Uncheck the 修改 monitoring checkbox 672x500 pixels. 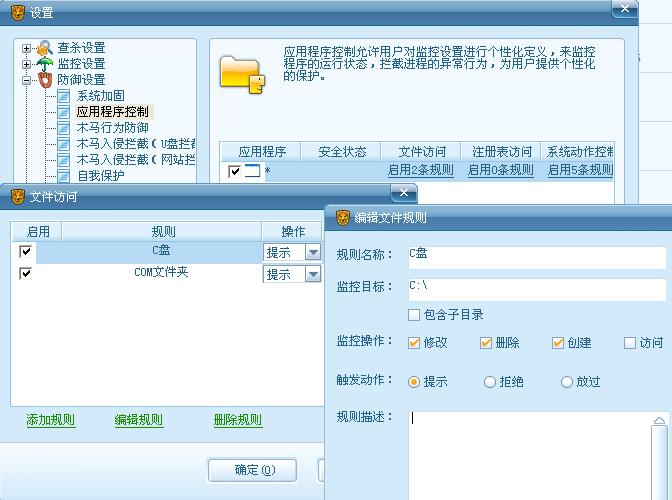coord(414,343)
